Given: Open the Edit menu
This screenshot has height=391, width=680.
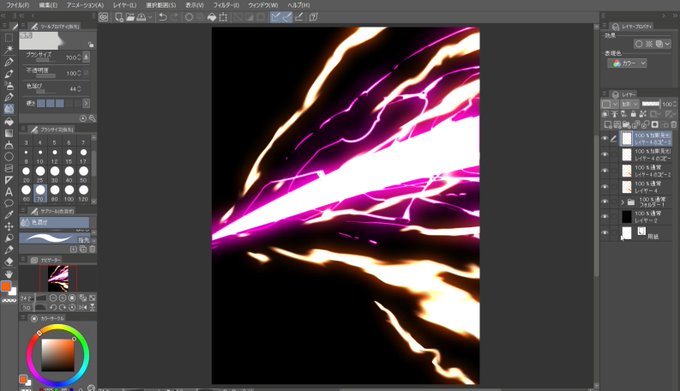Looking at the screenshot, I should point(48,5).
